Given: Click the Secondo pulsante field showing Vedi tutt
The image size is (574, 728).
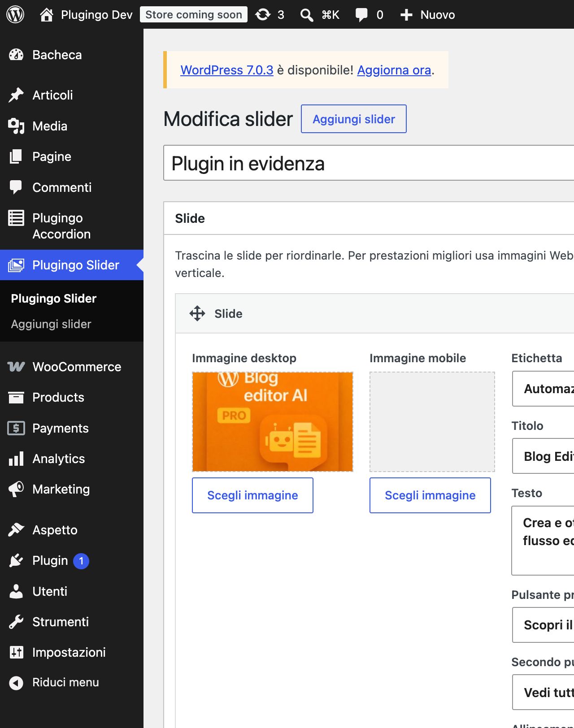Looking at the screenshot, I should (543, 692).
